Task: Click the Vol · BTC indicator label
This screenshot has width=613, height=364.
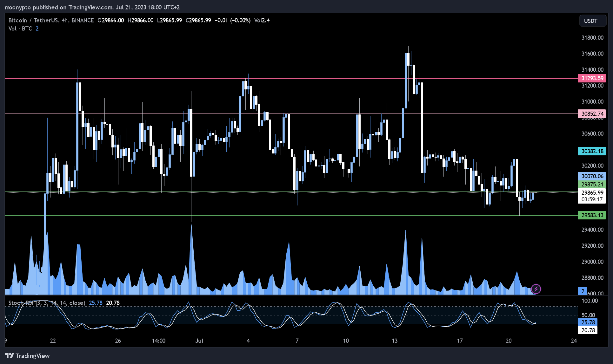Action: 20,29
